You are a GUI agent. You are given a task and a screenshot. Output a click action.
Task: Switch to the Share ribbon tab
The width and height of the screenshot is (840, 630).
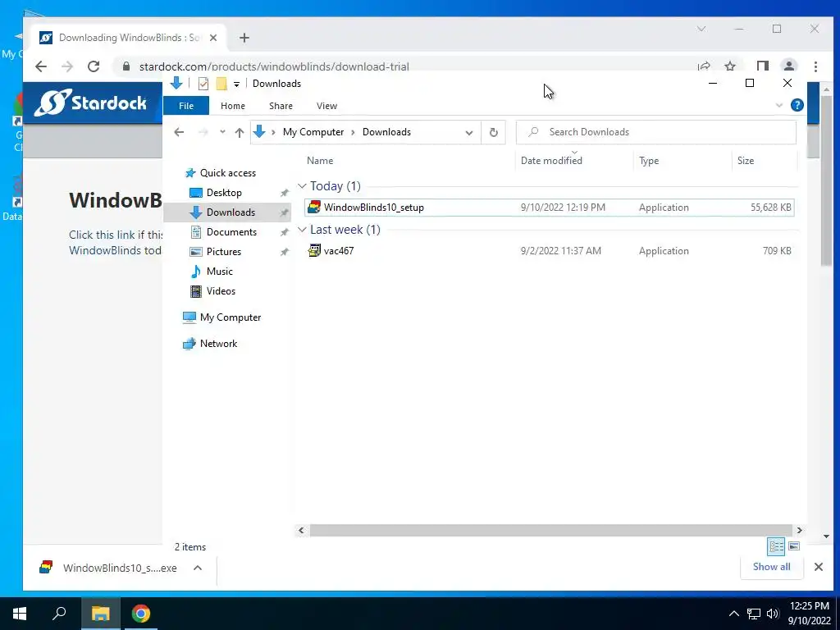(281, 106)
